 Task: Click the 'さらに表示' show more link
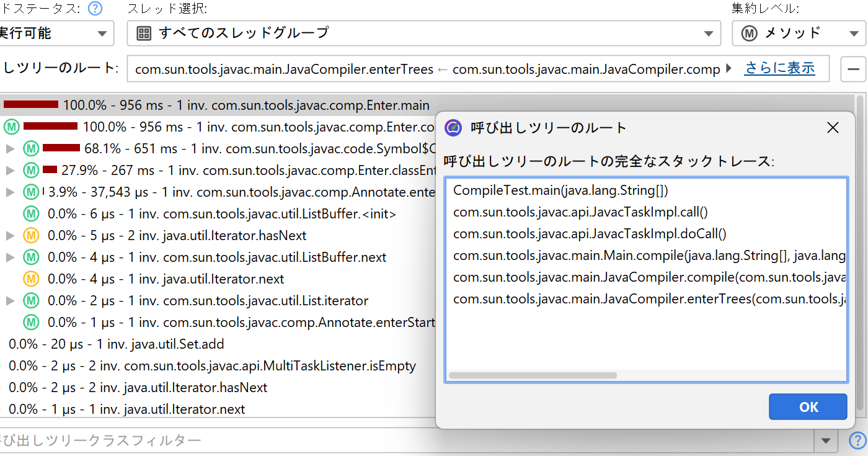(x=779, y=68)
